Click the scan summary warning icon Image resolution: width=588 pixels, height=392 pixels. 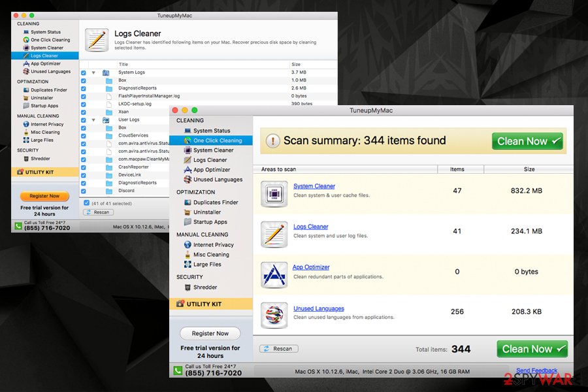[272, 141]
